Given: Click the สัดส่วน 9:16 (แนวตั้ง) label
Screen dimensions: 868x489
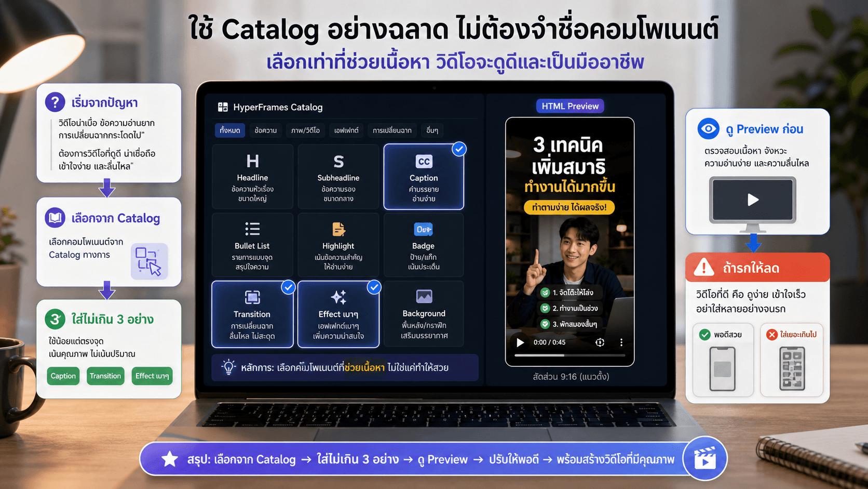Looking at the screenshot, I should (x=571, y=376).
